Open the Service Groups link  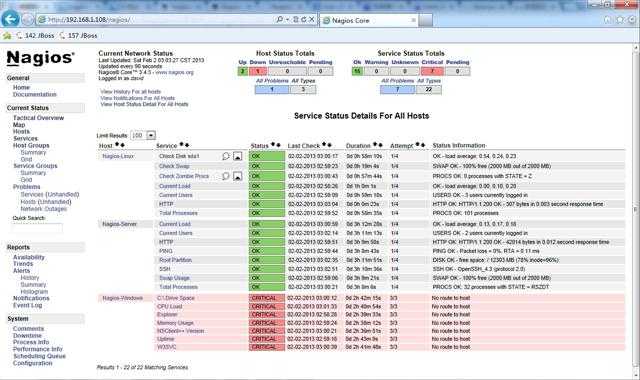tap(36, 166)
